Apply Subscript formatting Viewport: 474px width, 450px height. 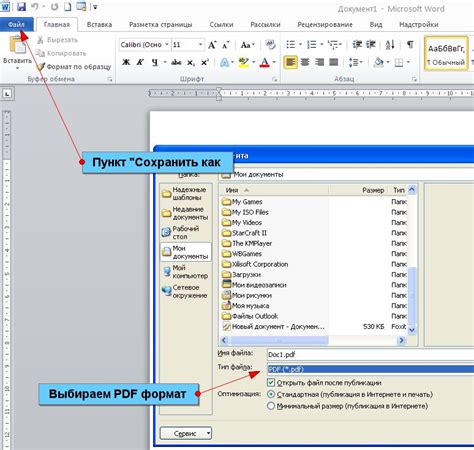pyautogui.click(x=191, y=62)
